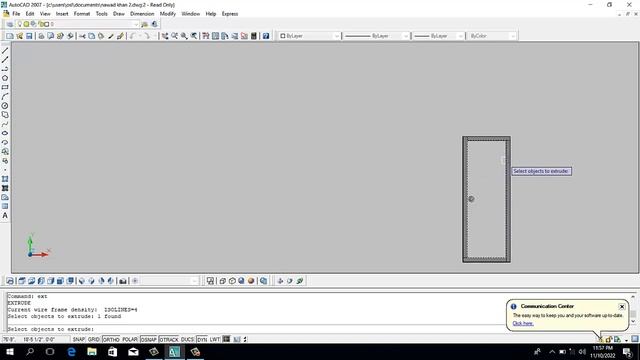
Task: Toggle POLAR tracking in status bar
Action: coord(130,339)
